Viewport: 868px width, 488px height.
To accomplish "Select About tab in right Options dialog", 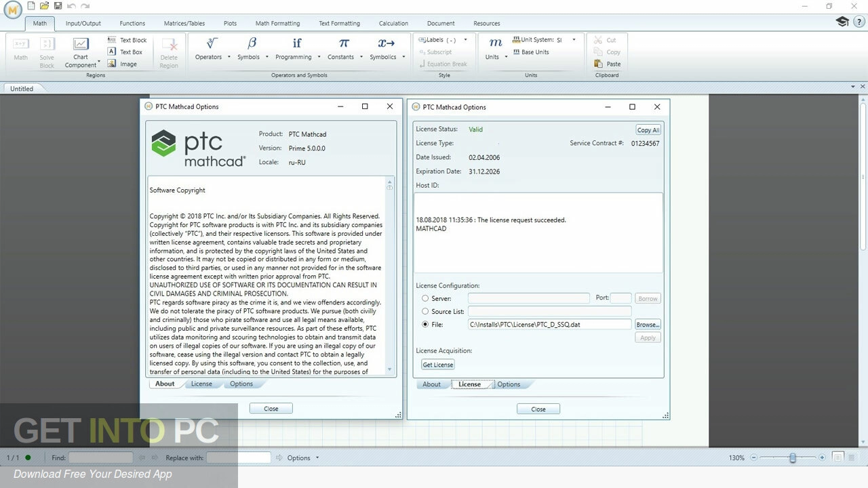I will (x=432, y=384).
